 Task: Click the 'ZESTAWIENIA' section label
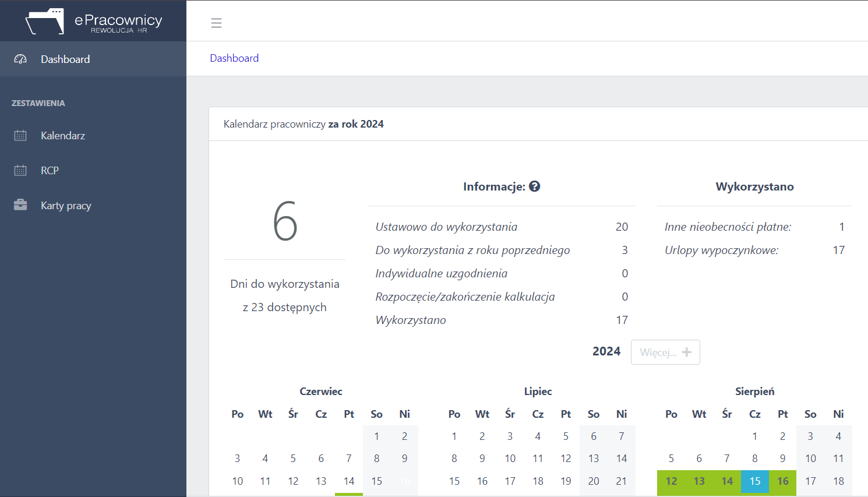[38, 103]
